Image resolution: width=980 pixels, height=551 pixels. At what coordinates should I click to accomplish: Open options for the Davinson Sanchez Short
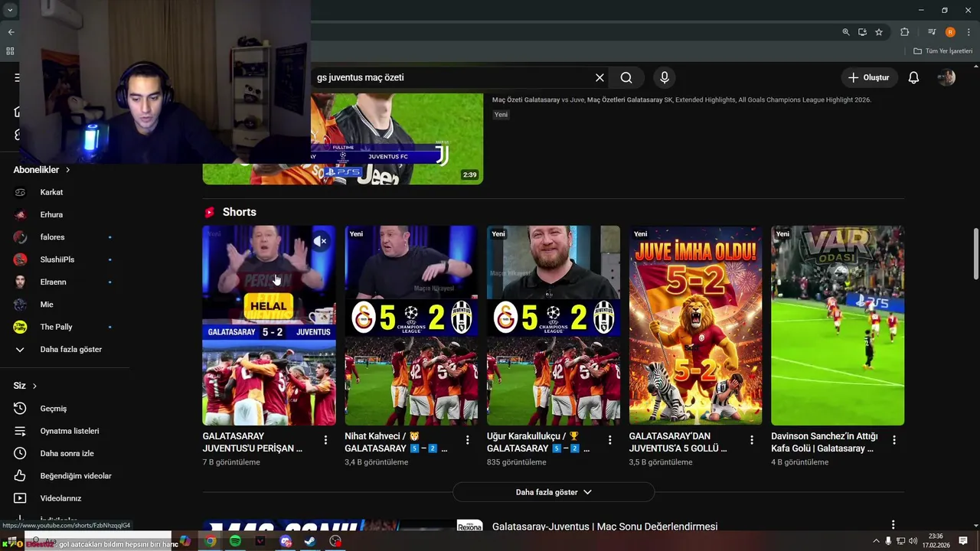coord(893,440)
